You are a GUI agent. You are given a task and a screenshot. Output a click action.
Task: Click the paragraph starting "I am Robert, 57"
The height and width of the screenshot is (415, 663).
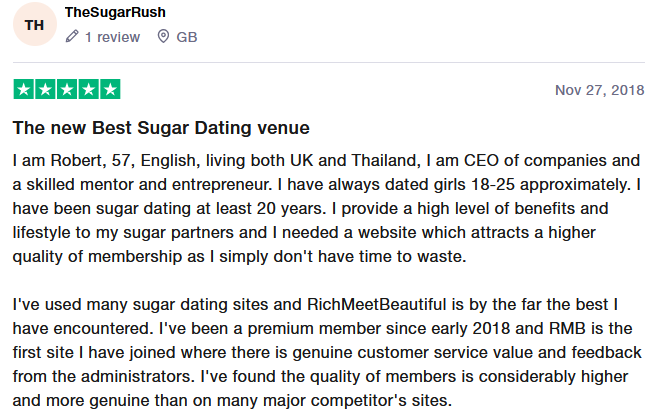[326, 209]
